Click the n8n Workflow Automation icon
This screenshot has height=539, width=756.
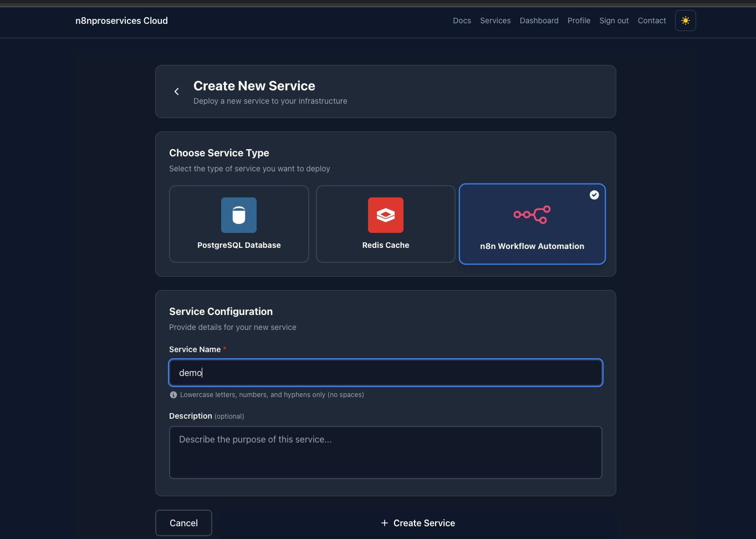(532, 215)
